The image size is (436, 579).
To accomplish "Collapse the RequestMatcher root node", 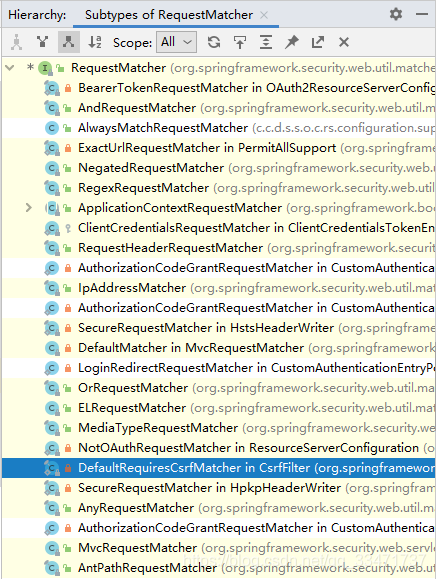I will pos(10,68).
